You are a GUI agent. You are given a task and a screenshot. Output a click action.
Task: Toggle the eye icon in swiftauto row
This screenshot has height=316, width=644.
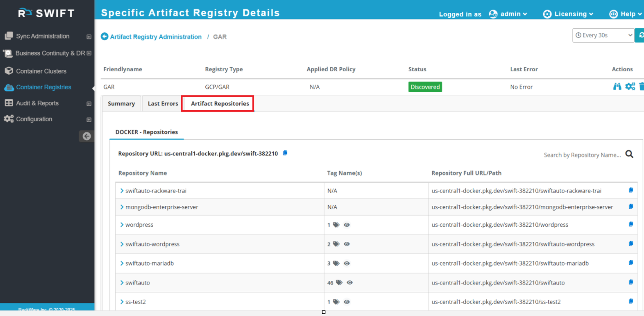point(350,283)
